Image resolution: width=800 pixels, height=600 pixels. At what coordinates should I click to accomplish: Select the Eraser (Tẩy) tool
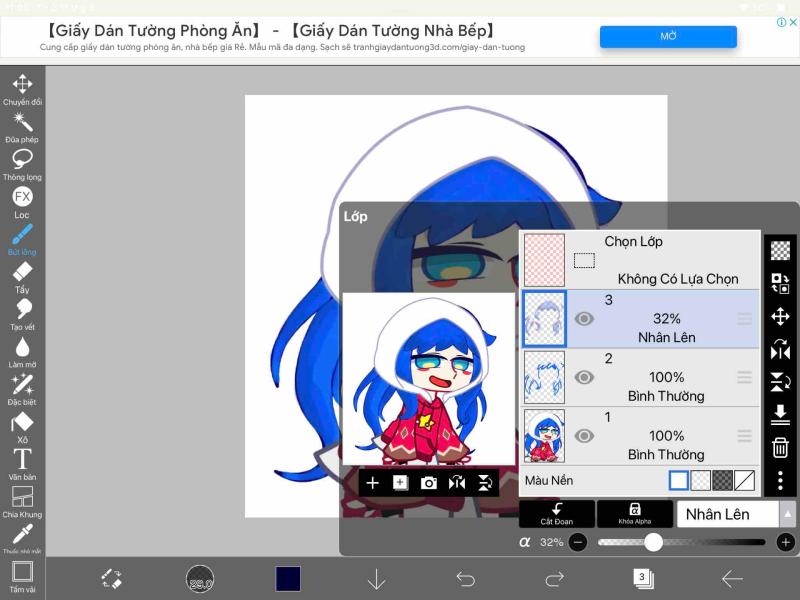(x=22, y=272)
